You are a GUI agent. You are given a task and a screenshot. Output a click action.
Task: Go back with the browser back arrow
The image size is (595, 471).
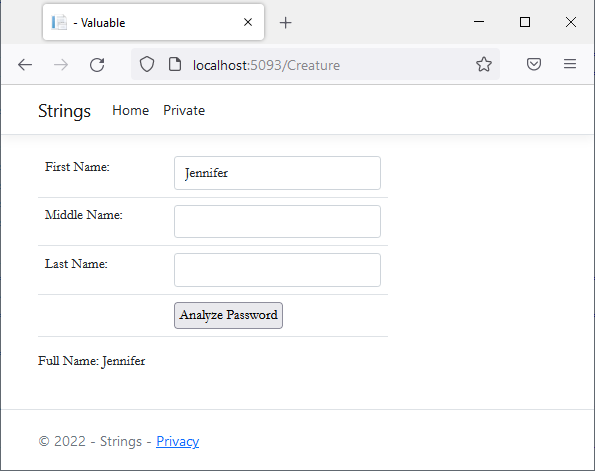[25, 65]
